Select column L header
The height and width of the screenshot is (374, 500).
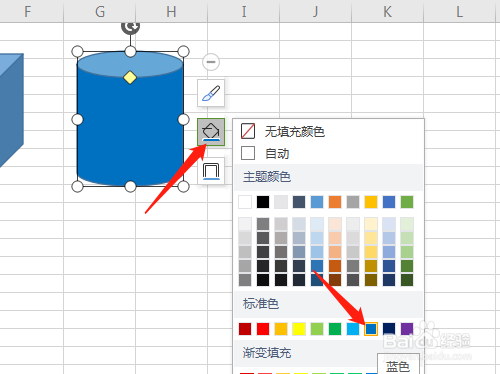(460, 11)
